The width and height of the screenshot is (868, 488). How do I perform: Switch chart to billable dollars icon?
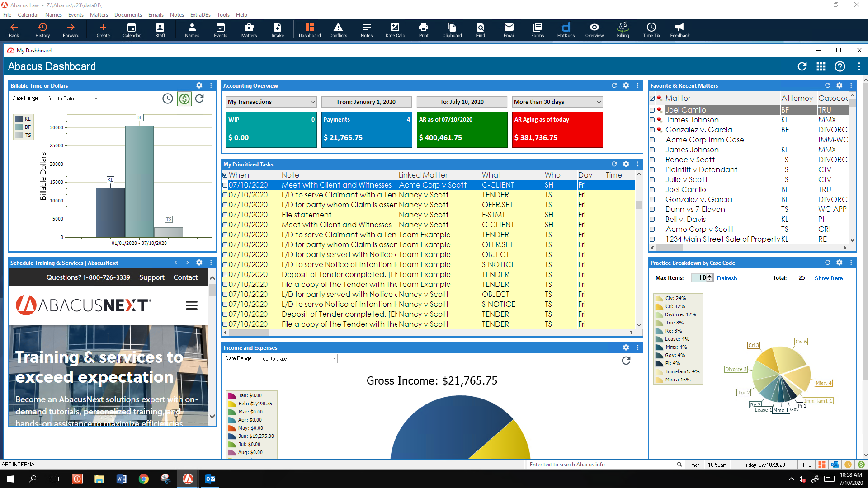184,99
